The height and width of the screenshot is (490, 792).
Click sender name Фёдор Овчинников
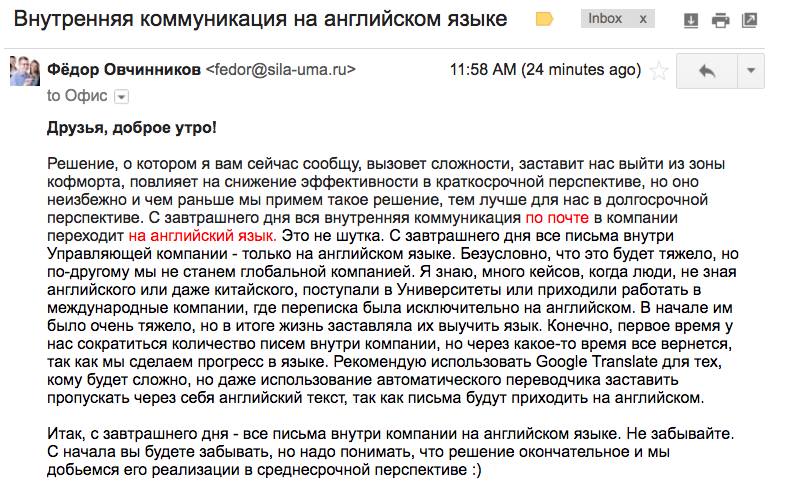(x=123, y=71)
